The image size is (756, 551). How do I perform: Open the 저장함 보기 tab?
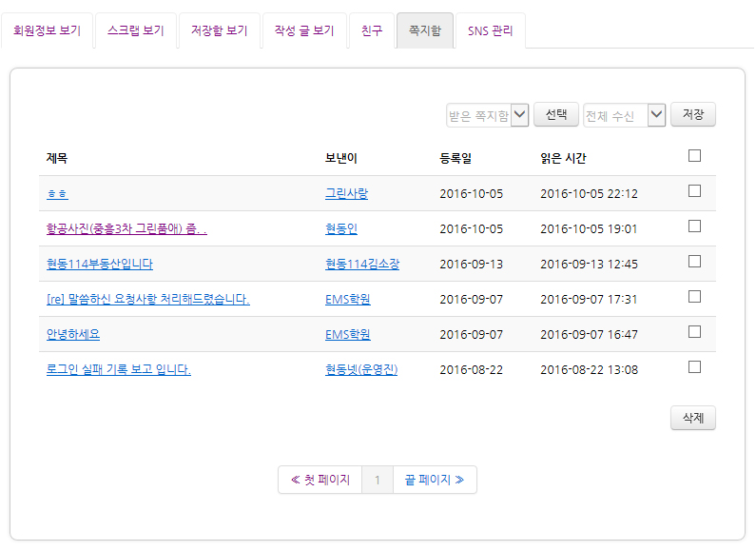219,30
